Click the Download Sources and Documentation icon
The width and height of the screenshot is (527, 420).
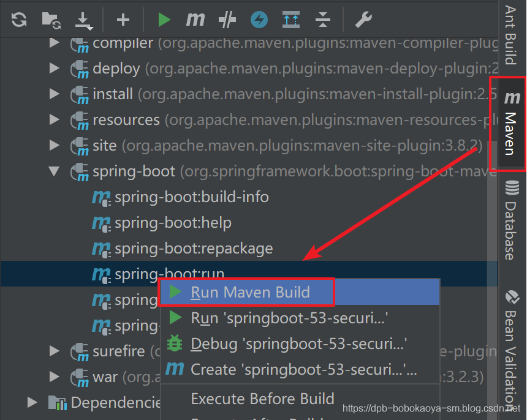coord(84,21)
